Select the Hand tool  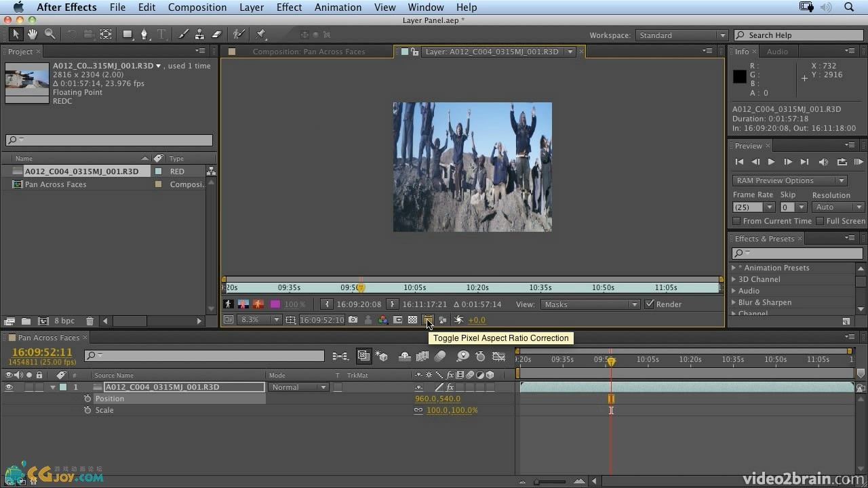[x=33, y=34]
